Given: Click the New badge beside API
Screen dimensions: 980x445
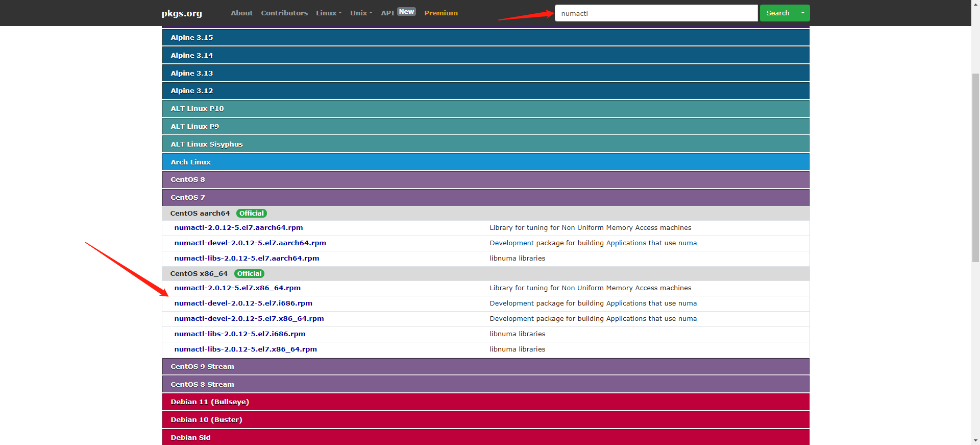Looking at the screenshot, I should coord(407,12).
